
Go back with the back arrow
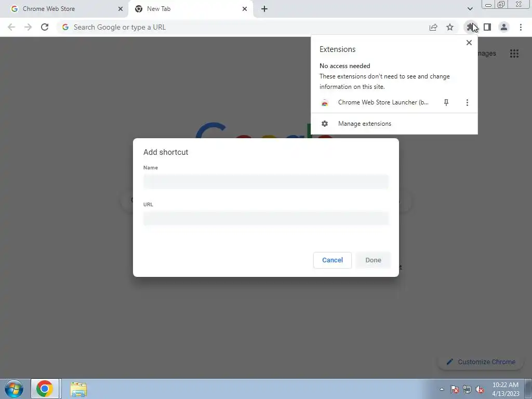click(11, 27)
